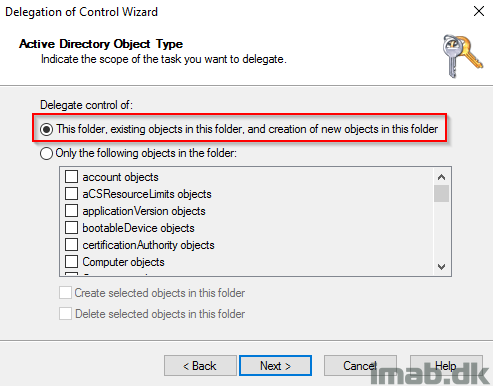Enable applicationVersion objects checkbox

coord(71,211)
